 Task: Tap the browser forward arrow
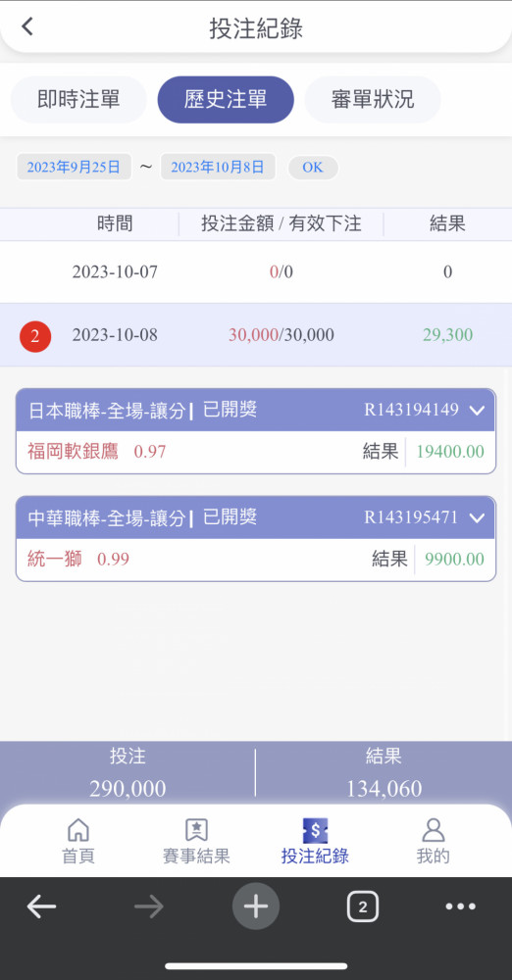[148, 906]
